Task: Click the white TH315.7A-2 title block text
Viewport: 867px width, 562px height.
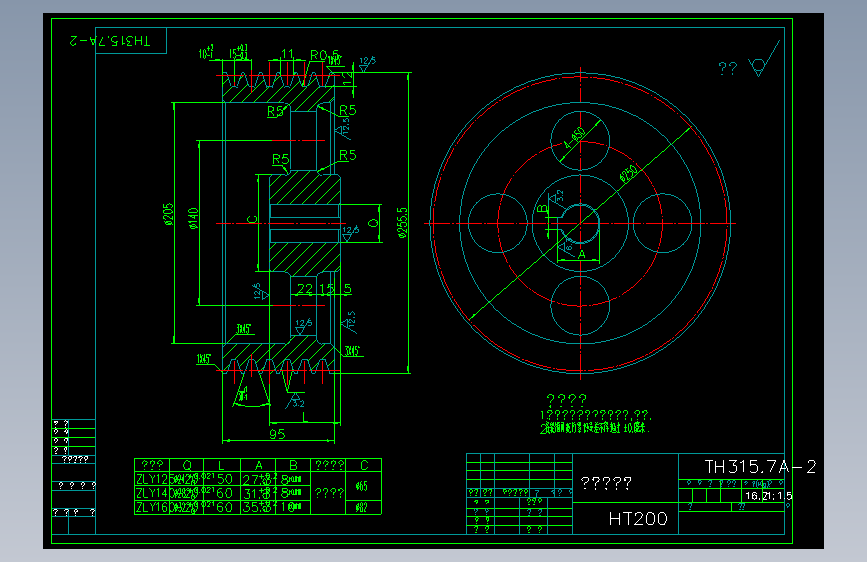Action: point(760,467)
